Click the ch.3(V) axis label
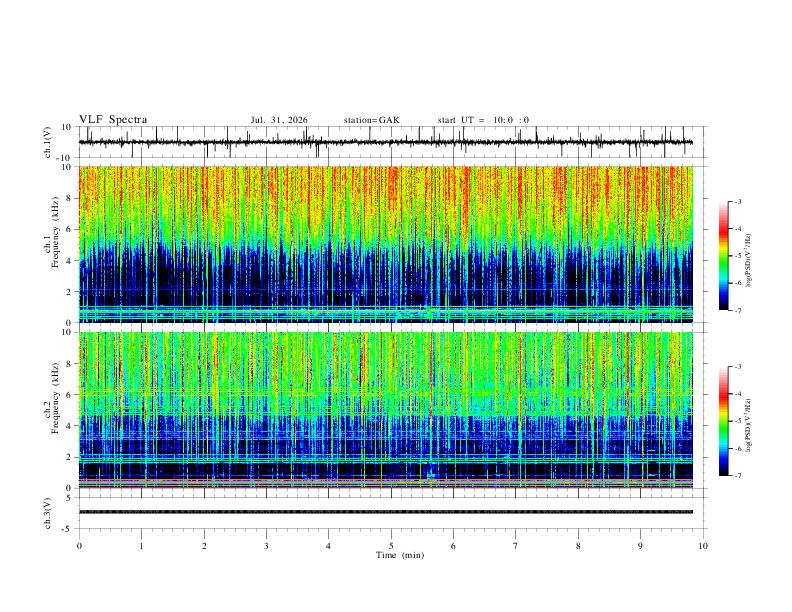The height and width of the screenshot is (612, 792). (x=48, y=513)
